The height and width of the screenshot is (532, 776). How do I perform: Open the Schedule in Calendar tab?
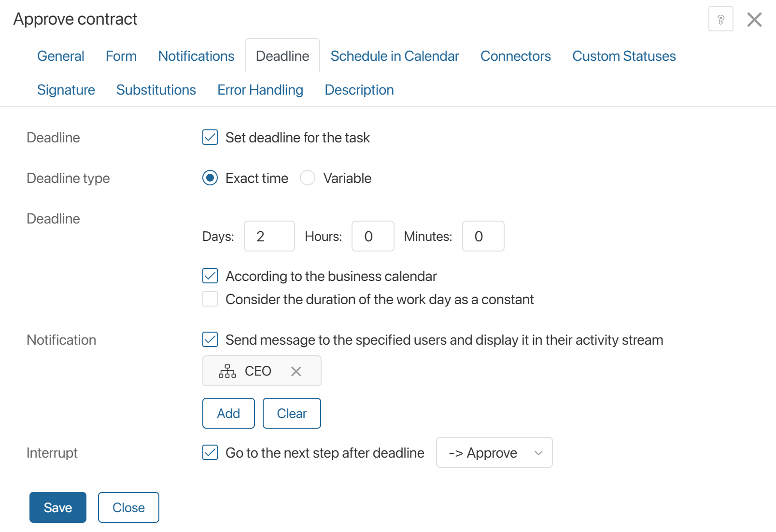(395, 56)
